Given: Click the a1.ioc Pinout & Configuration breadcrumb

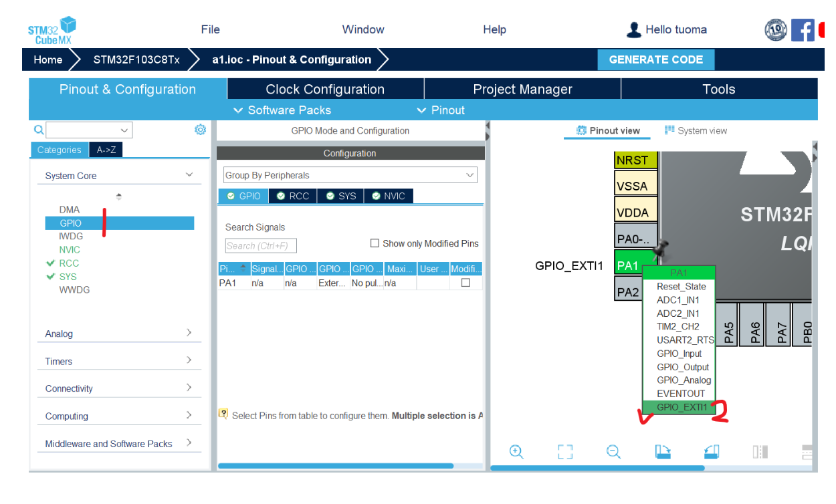Looking at the screenshot, I should (292, 59).
